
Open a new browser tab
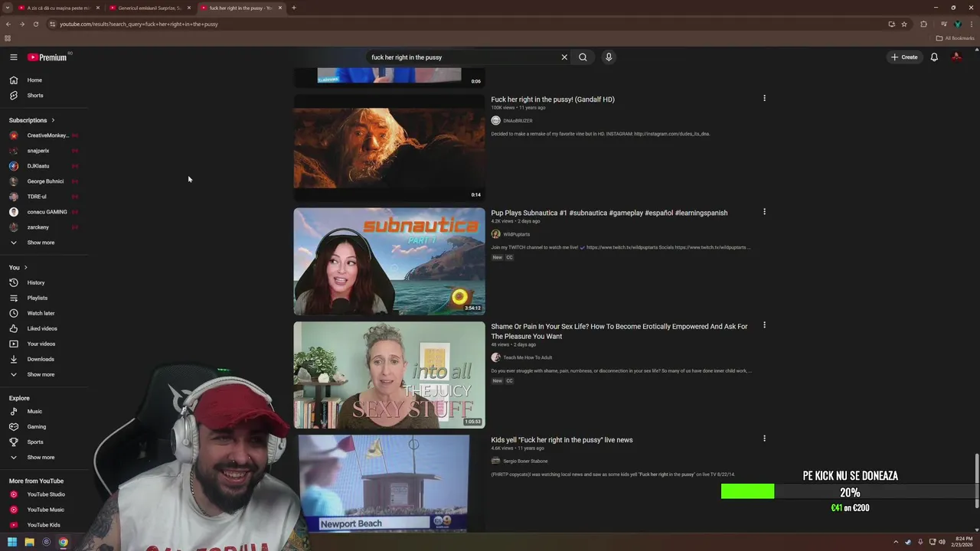click(294, 8)
